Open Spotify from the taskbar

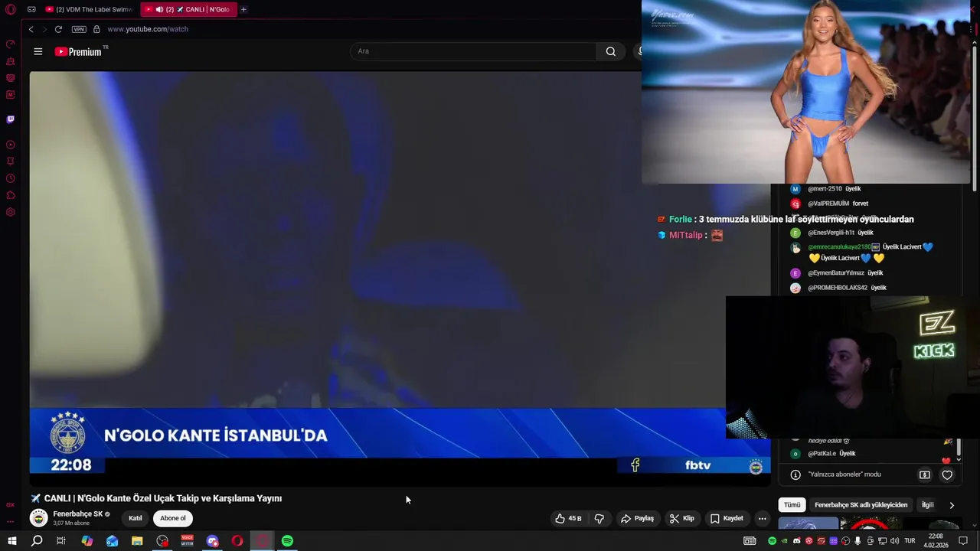tap(287, 541)
